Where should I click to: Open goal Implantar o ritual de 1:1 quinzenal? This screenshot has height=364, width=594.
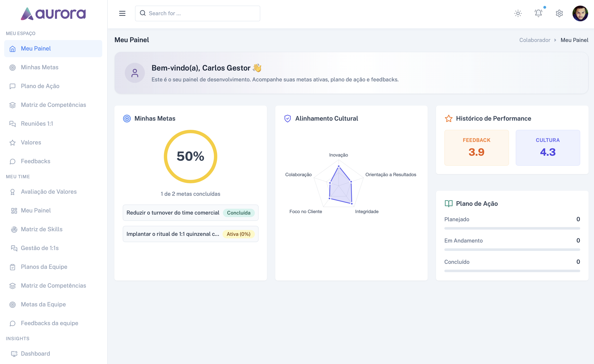pyautogui.click(x=190, y=234)
